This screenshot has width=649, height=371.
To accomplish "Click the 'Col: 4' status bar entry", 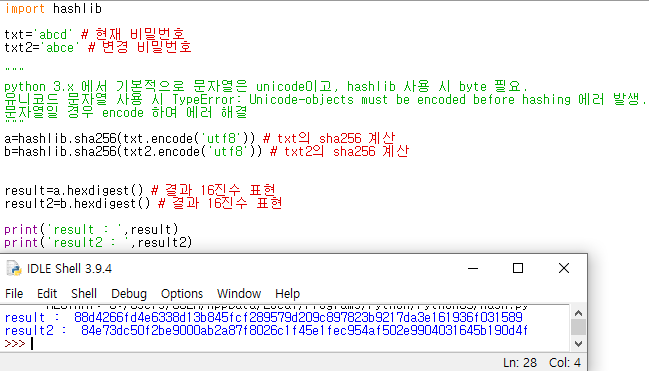I will click(565, 363).
